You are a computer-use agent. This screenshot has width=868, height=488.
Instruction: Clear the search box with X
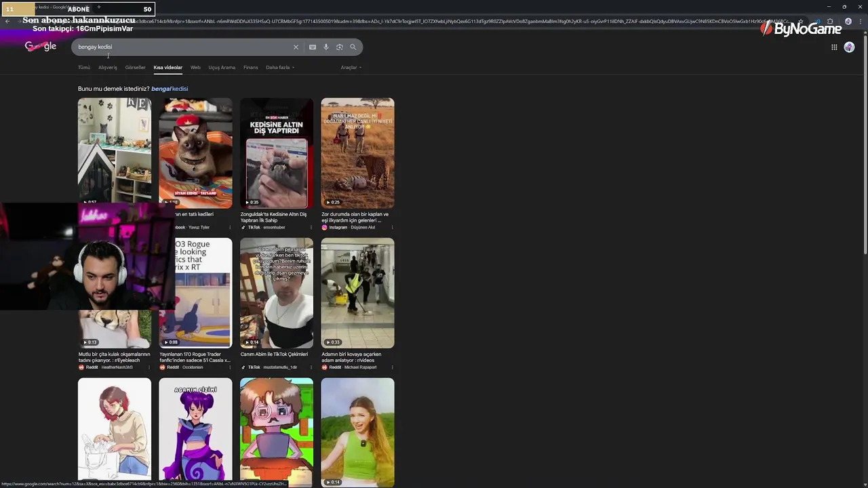[296, 47]
